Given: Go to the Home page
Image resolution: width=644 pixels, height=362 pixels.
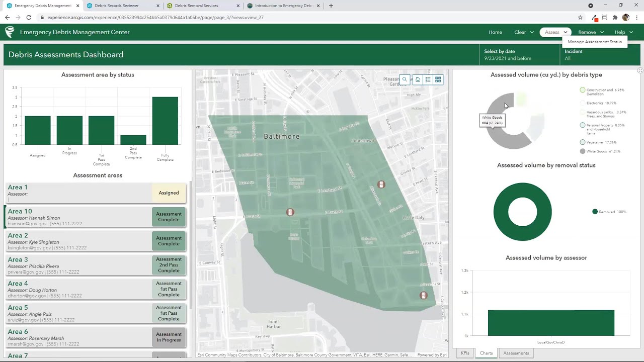Looking at the screenshot, I should coord(495,32).
